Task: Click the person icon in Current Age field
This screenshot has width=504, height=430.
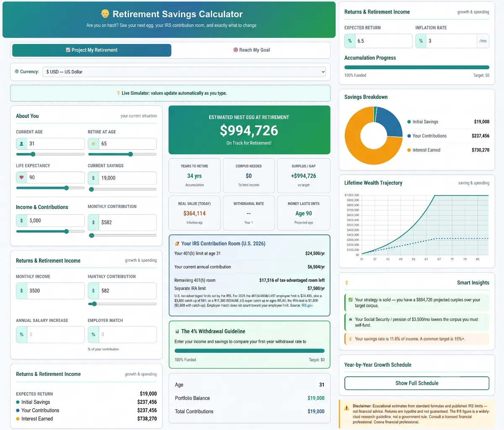Action: tap(21, 143)
